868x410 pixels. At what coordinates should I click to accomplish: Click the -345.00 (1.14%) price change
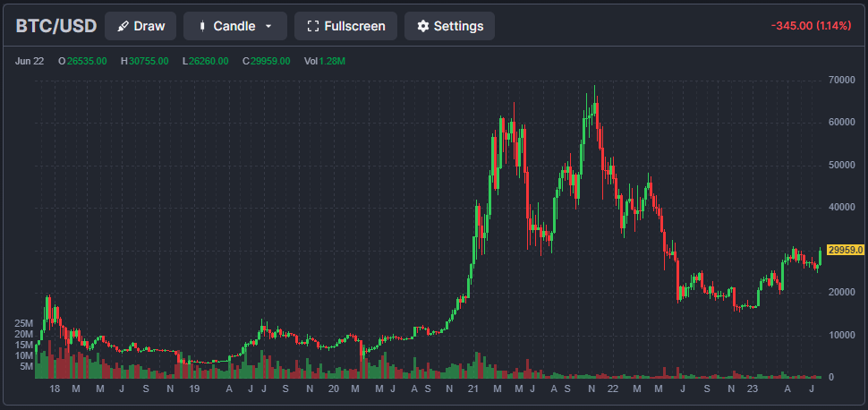click(811, 25)
